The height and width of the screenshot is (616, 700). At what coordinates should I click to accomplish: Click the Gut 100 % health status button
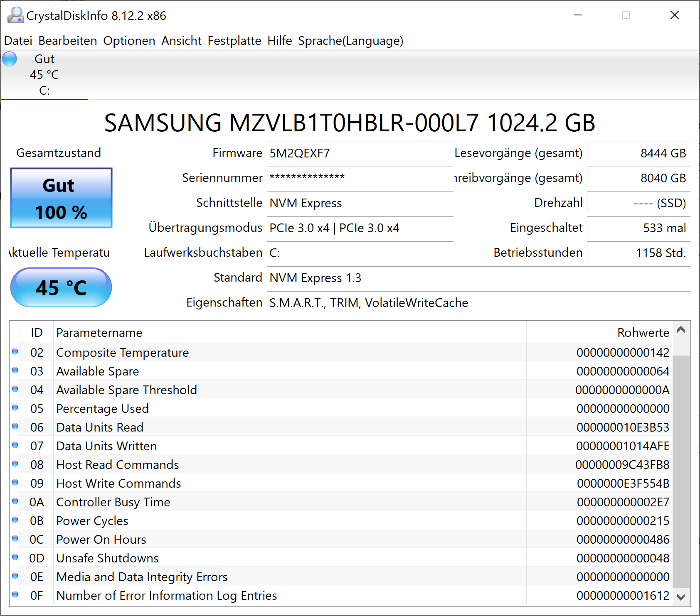coord(61,198)
